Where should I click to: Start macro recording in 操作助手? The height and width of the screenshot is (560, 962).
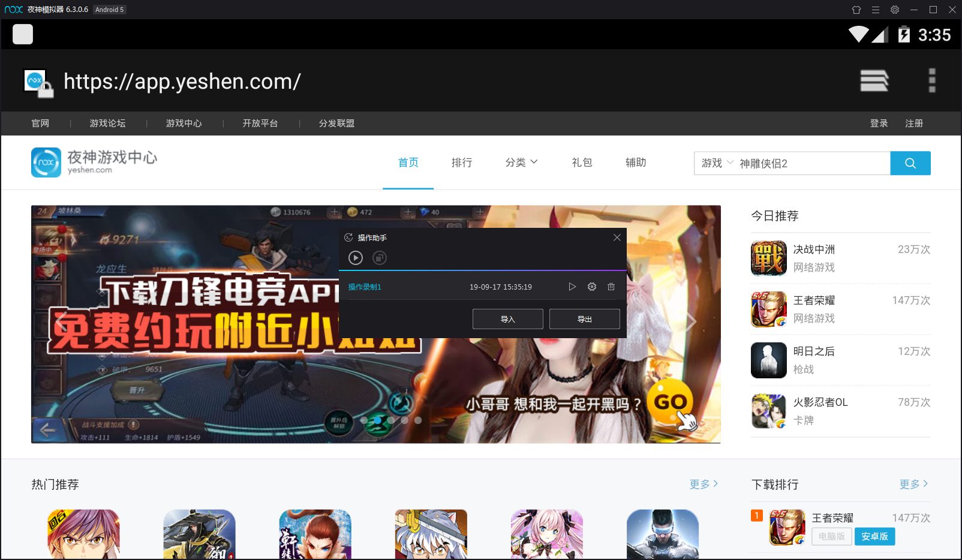[x=356, y=258]
